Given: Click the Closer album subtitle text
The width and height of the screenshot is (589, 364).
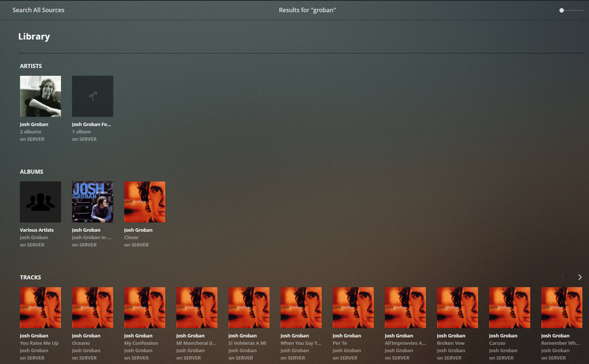Looking at the screenshot, I should point(131,238).
